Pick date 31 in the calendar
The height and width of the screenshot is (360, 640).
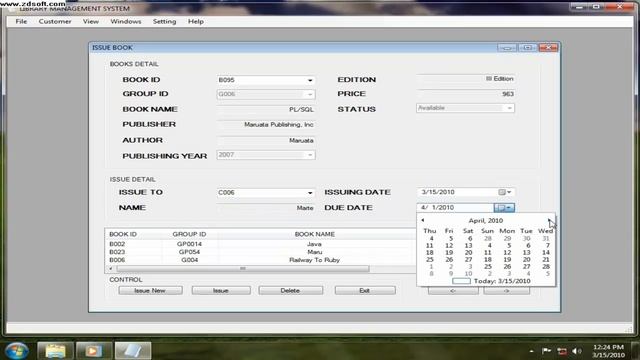(546, 238)
